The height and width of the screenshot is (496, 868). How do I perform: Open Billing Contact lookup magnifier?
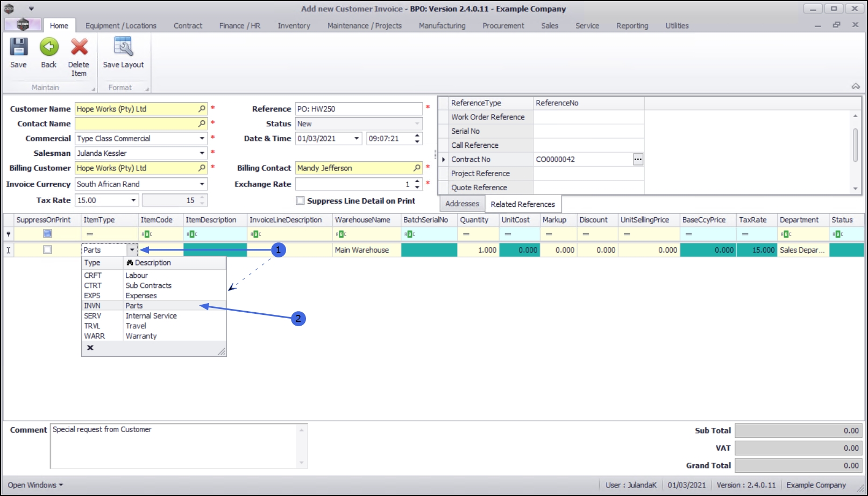coord(417,168)
